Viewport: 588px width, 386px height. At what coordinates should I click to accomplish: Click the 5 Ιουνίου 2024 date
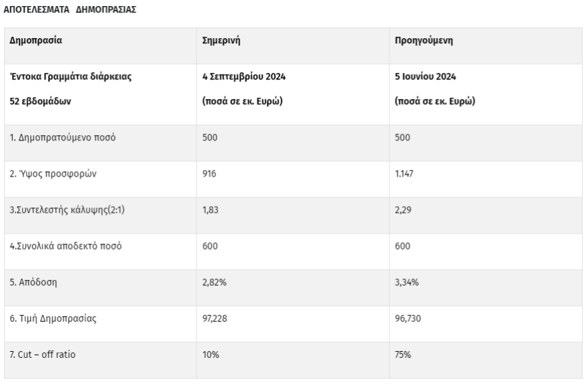point(426,77)
